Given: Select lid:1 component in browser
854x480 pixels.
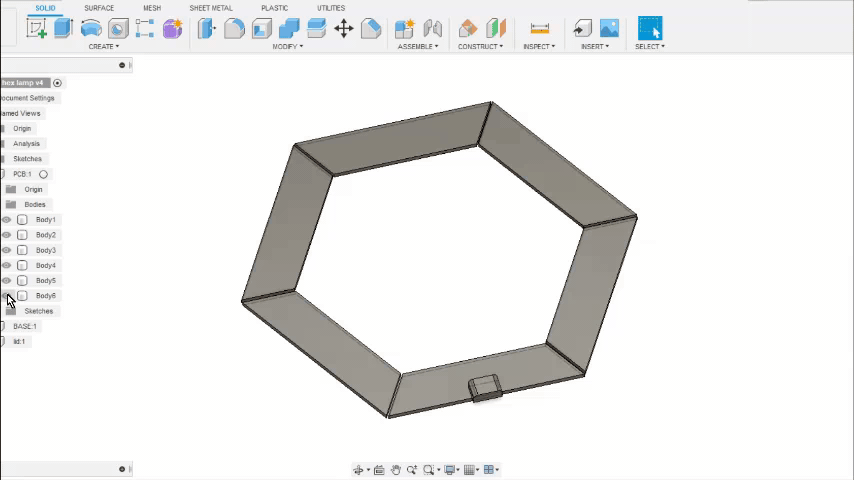Looking at the screenshot, I should pyautogui.click(x=19, y=342).
